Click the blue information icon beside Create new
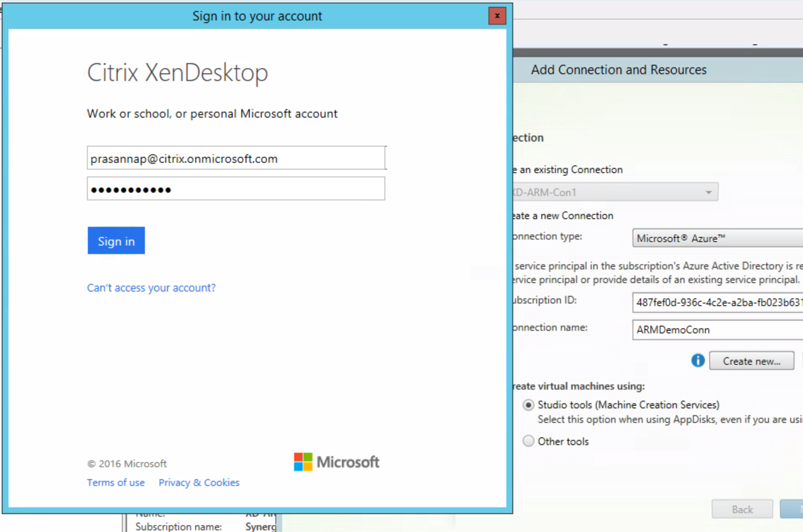 (697, 361)
